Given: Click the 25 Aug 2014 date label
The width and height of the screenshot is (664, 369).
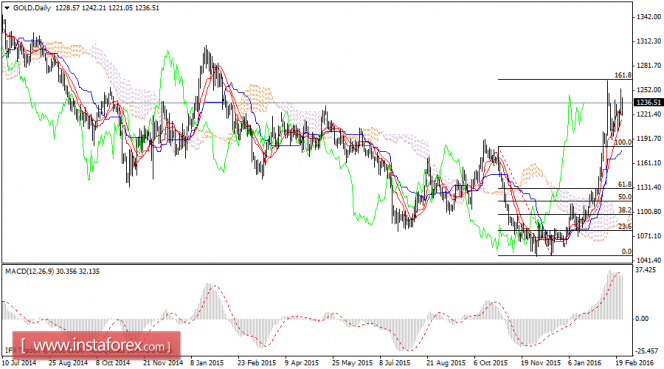Looking at the screenshot, I should (x=68, y=363).
